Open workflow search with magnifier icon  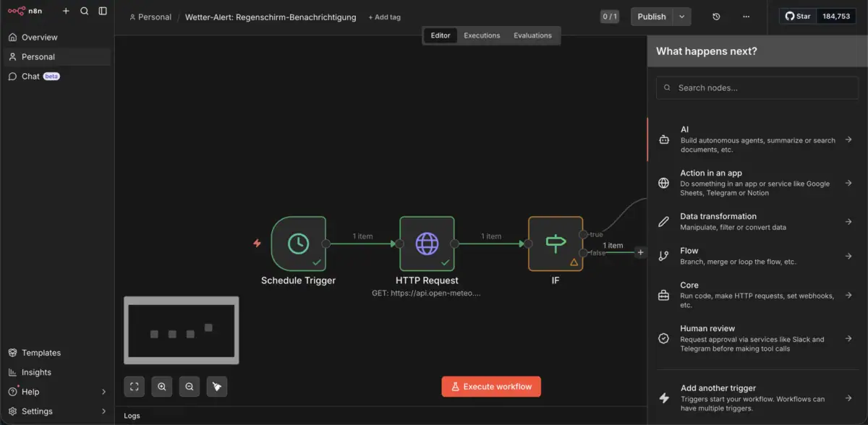(x=83, y=11)
